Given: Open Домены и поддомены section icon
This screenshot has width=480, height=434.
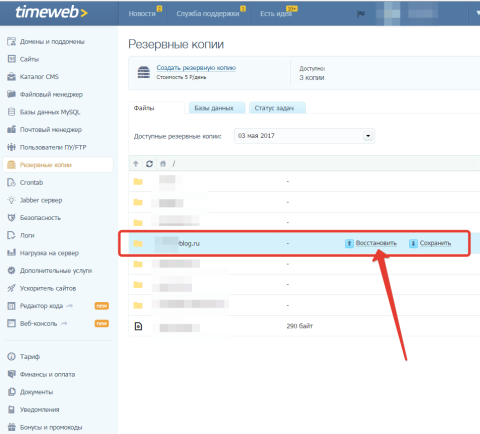Looking at the screenshot, I should pos(11,41).
